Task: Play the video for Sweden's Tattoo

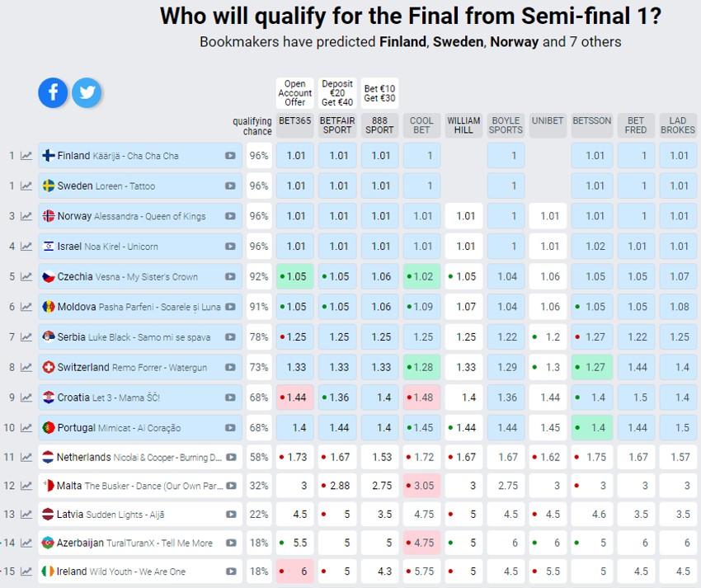Action: 230,186
